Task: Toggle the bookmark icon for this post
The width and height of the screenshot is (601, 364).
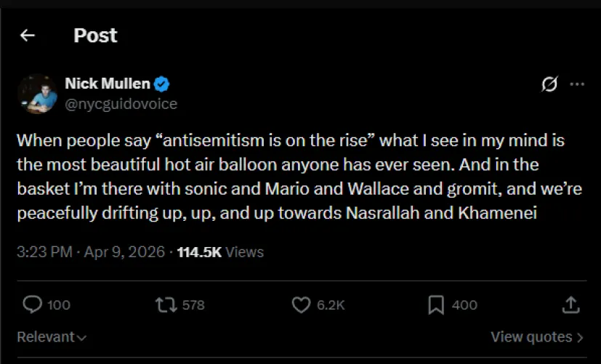Action: click(x=436, y=304)
